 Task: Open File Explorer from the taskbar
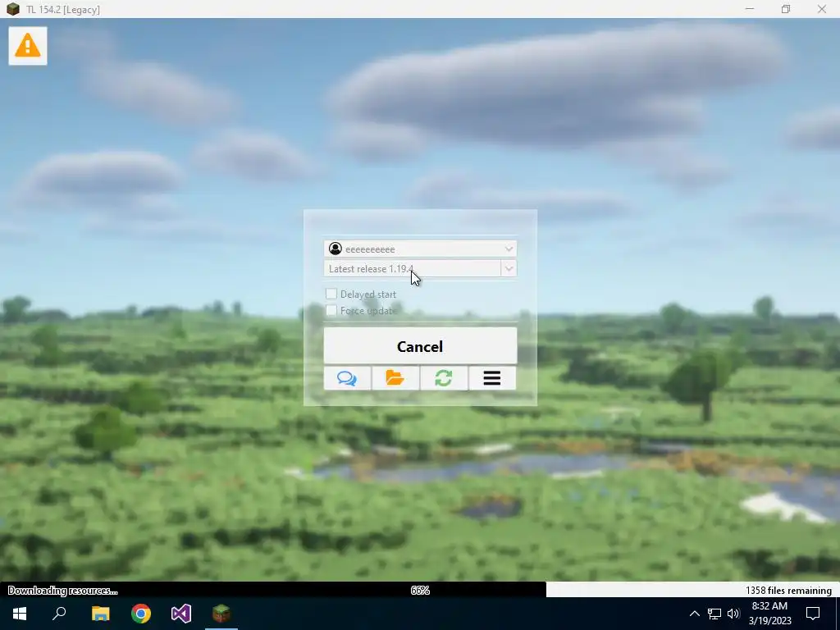click(x=100, y=614)
